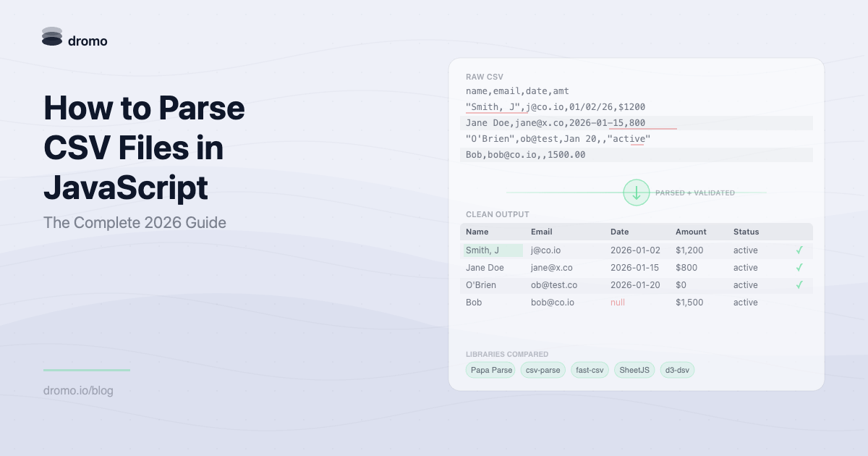The image size is (868, 456).
Task: Click the PARSED + VALIDATED label
Action: pos(695,193)
